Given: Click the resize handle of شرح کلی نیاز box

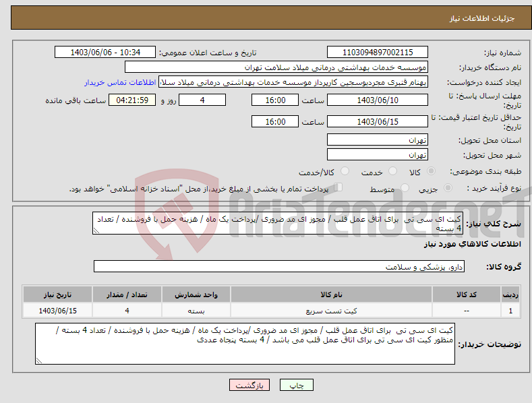Looking at the screenshot, I should 96,230.
